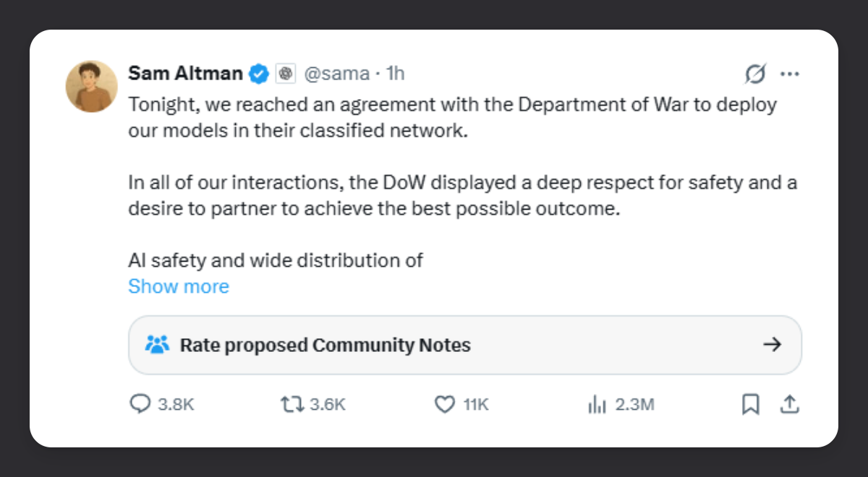Reply to the post via speech bubble

140,405
